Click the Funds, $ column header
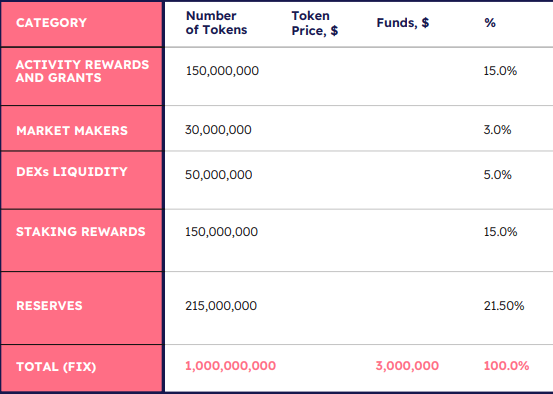 point(403,23)
